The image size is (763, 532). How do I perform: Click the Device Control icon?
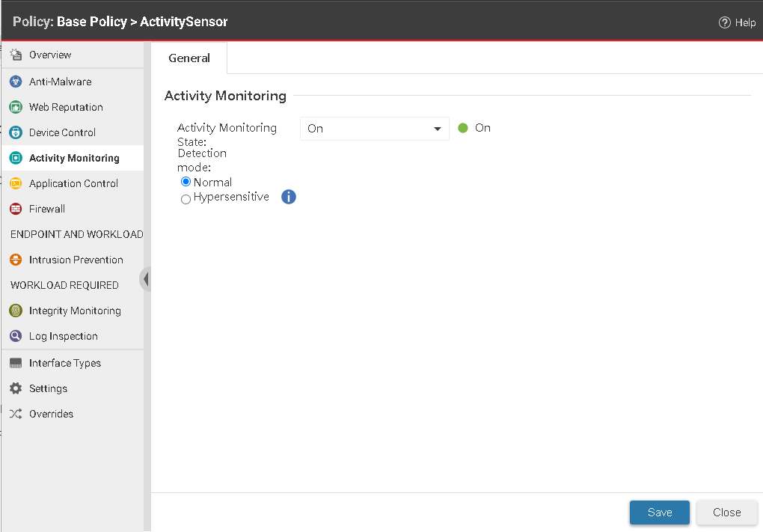coord(16,132)
